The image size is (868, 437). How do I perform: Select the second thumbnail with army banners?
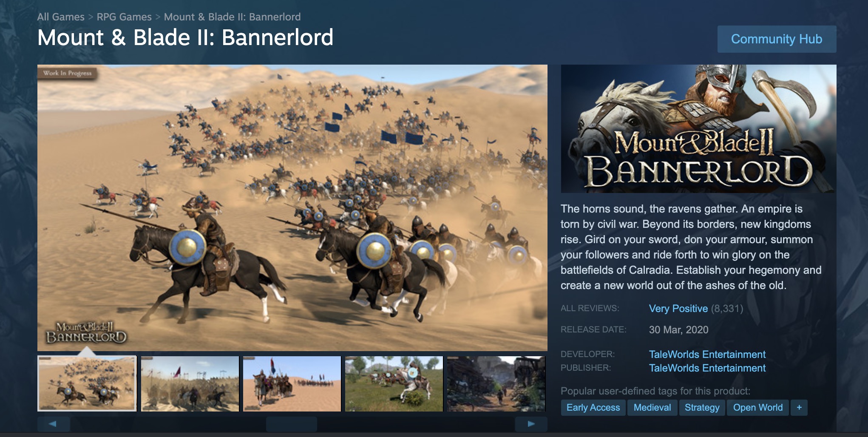tap(190, 384)
